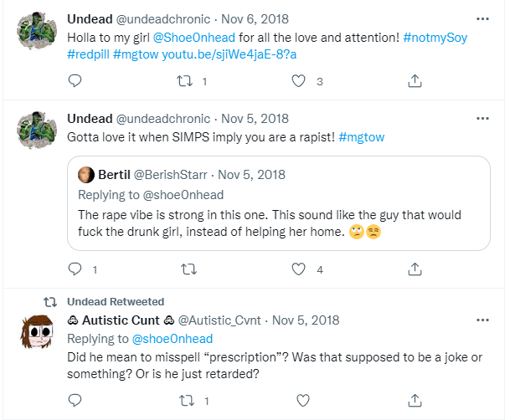This screenshot has width=510, height=420.
Task: Share the retweeted prescription tweet
Action: [415, 402]
